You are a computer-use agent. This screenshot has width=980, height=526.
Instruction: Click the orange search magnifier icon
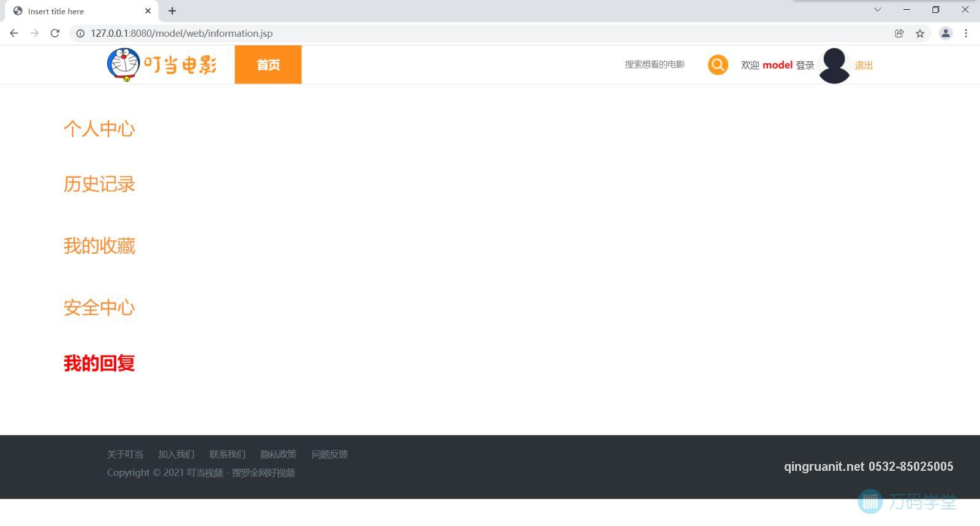pos(718,64)
